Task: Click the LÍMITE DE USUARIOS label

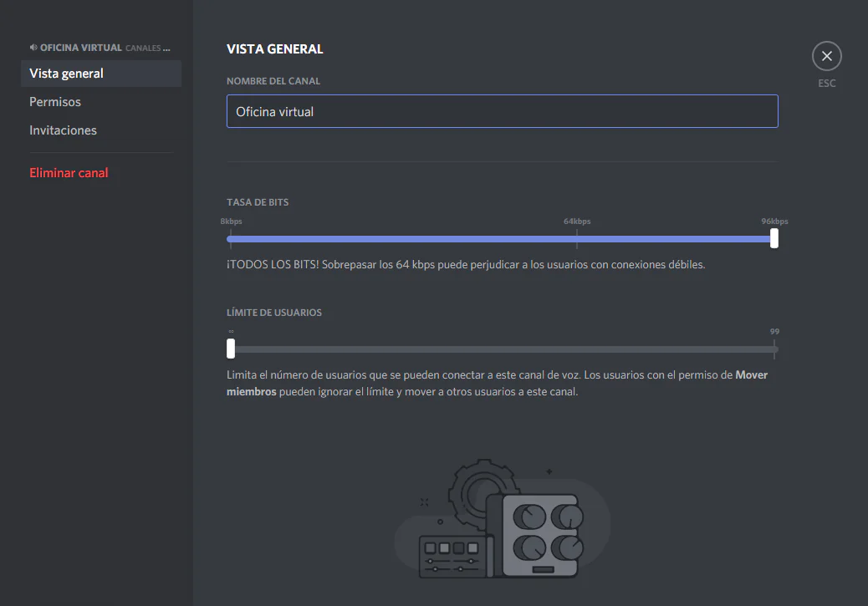Action: (x=274, y=312)
